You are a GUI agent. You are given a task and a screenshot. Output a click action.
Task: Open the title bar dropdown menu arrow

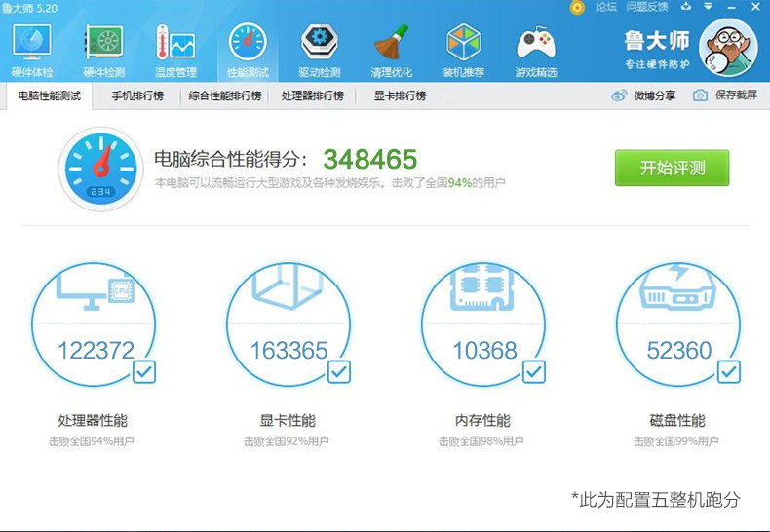tap(709, 7)
